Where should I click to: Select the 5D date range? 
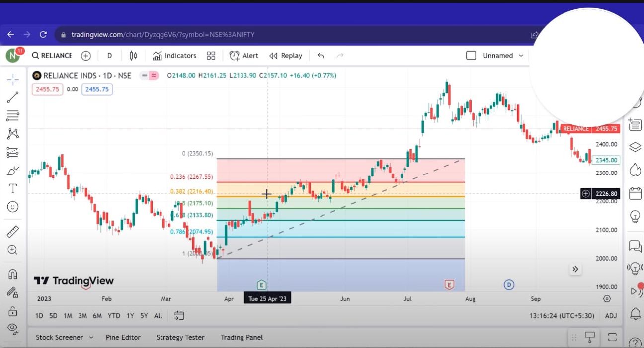coord(53,316)
